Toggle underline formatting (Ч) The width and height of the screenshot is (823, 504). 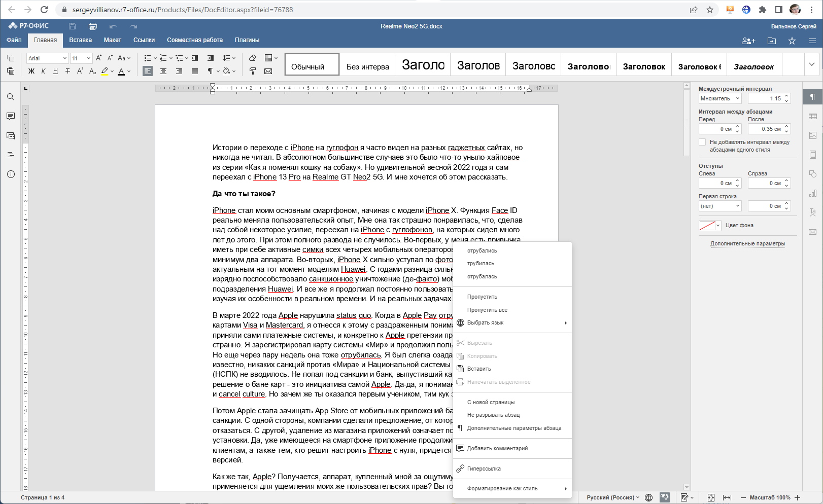55,71
